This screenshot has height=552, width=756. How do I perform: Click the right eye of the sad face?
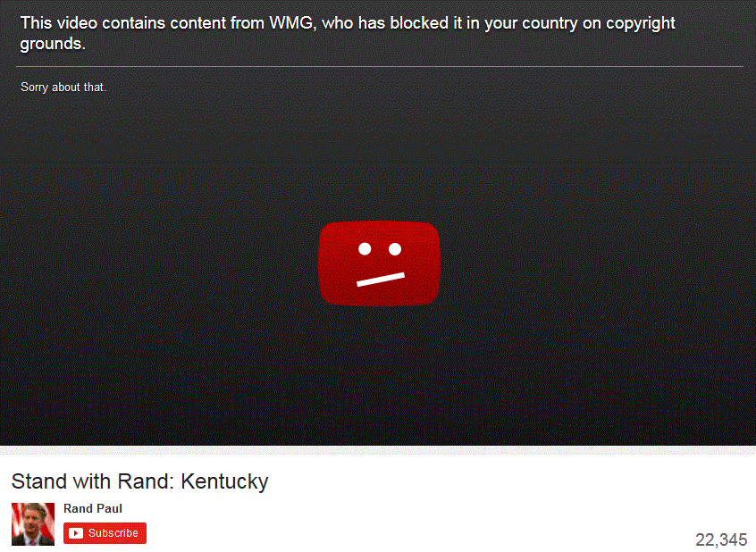coord(395,249)
